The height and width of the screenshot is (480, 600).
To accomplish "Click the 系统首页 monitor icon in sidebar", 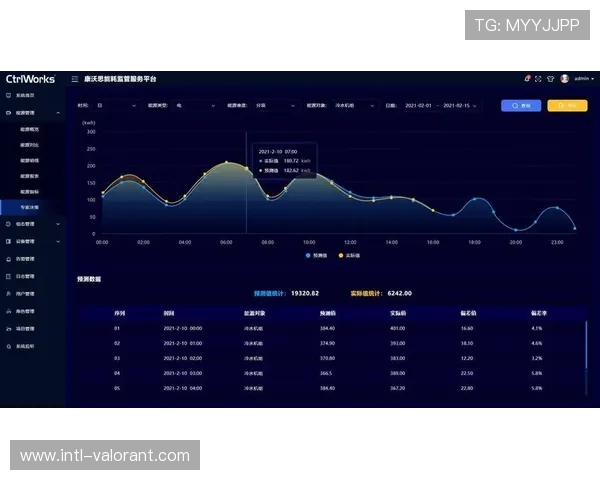I will [9, 95].
